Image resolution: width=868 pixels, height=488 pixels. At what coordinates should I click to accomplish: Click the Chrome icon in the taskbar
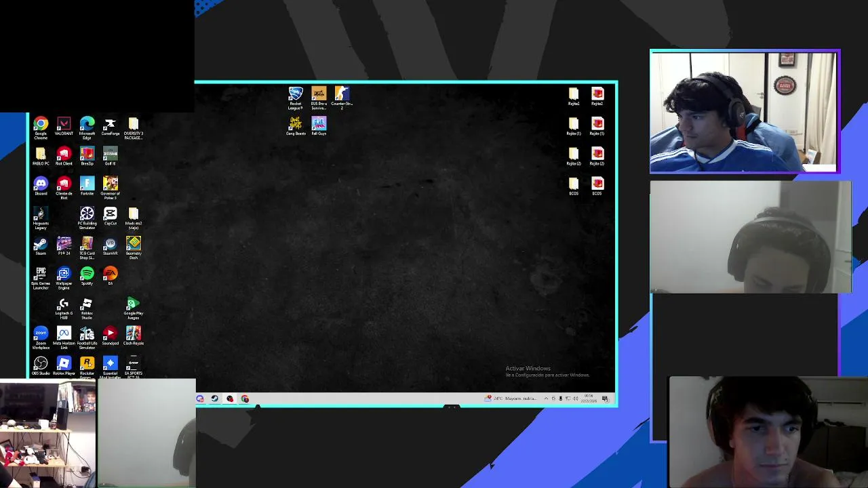(x=245, y=399)
